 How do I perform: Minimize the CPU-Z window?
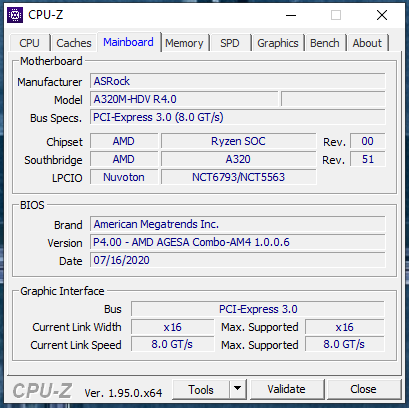click(x=291, y=15)
